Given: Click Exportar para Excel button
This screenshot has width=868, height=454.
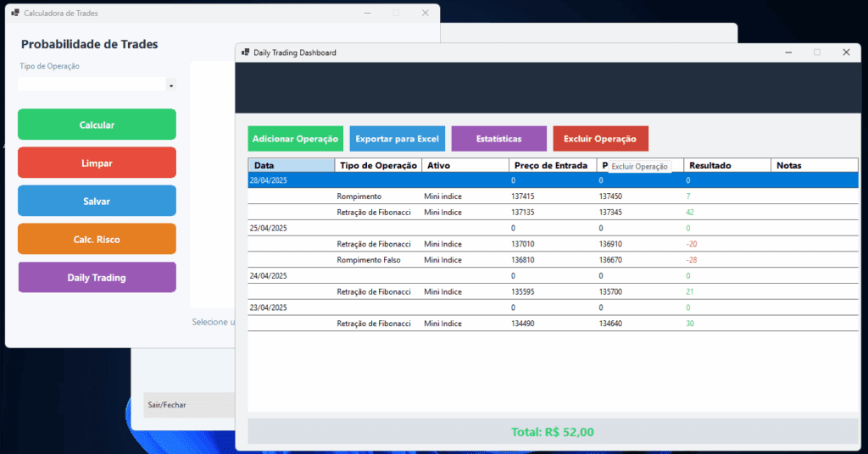Looking at the screenshot, I should 397,139.
